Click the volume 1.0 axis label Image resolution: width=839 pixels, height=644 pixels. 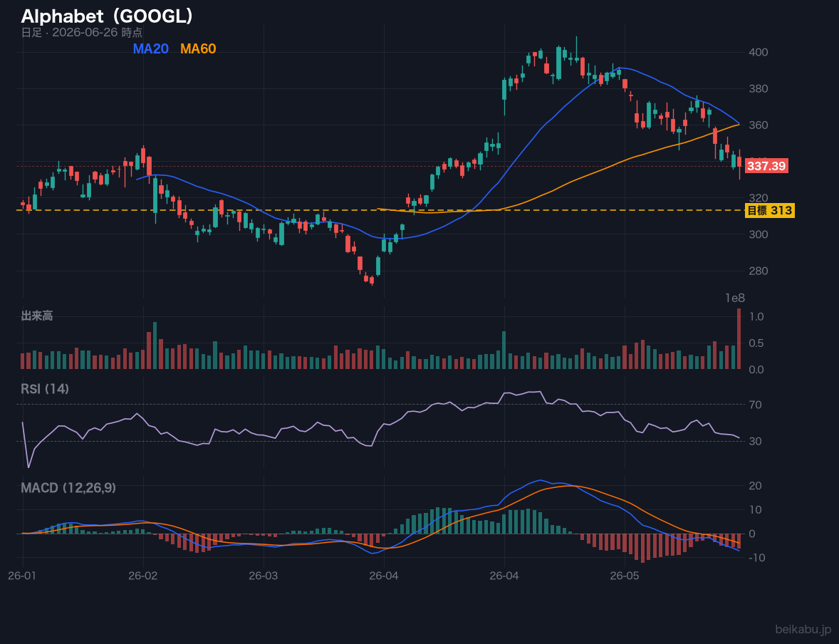pos(756,316)
